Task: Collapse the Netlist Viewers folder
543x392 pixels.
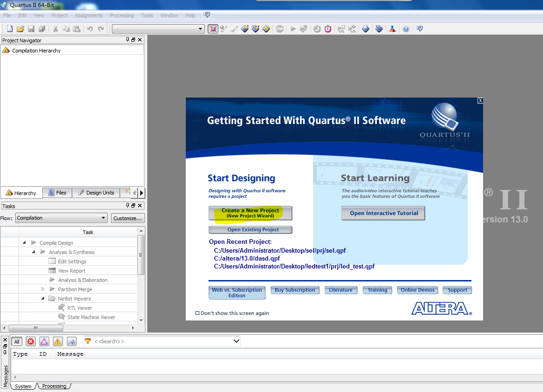Action: pyautogui.click(x=43, y=299)
